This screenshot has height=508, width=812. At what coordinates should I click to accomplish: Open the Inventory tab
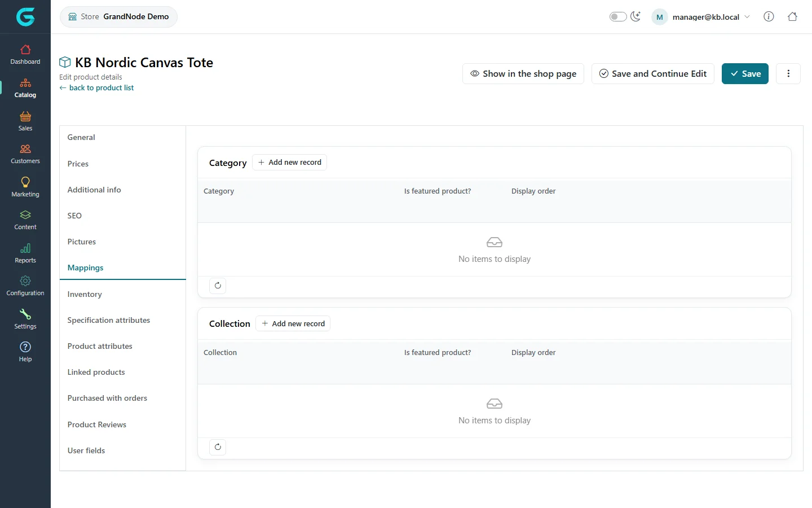(122, 294)
